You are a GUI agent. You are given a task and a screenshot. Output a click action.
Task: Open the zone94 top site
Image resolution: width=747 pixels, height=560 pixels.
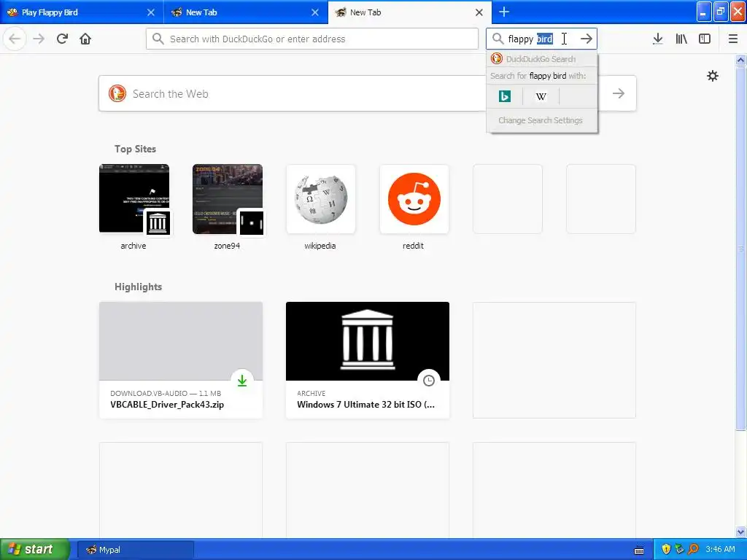point(228,207)
